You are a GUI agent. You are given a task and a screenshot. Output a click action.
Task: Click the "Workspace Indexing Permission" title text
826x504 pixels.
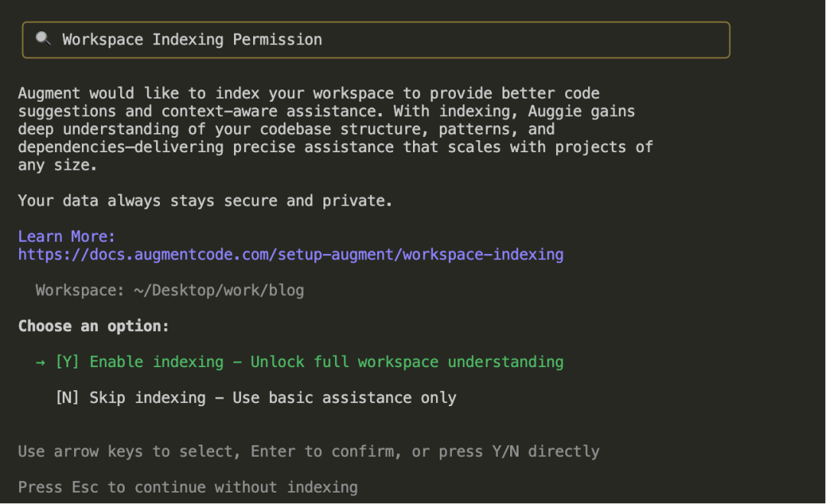click(x=192, y=40)
